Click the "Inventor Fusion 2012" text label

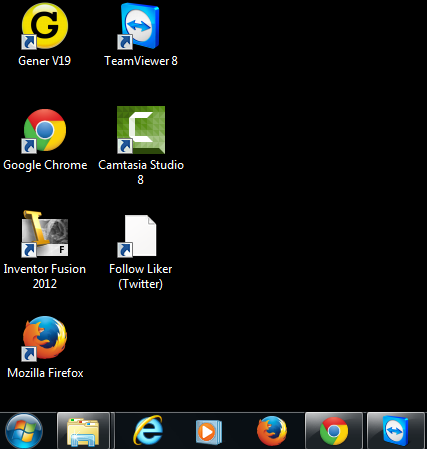coord(45,276)
